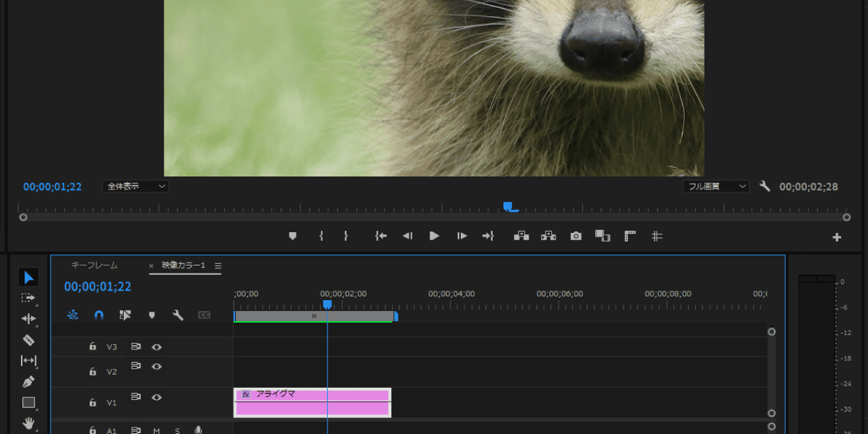Click left handle of Program monitor zoom bar
868x434 pixels.
click(x=23, y=217)
